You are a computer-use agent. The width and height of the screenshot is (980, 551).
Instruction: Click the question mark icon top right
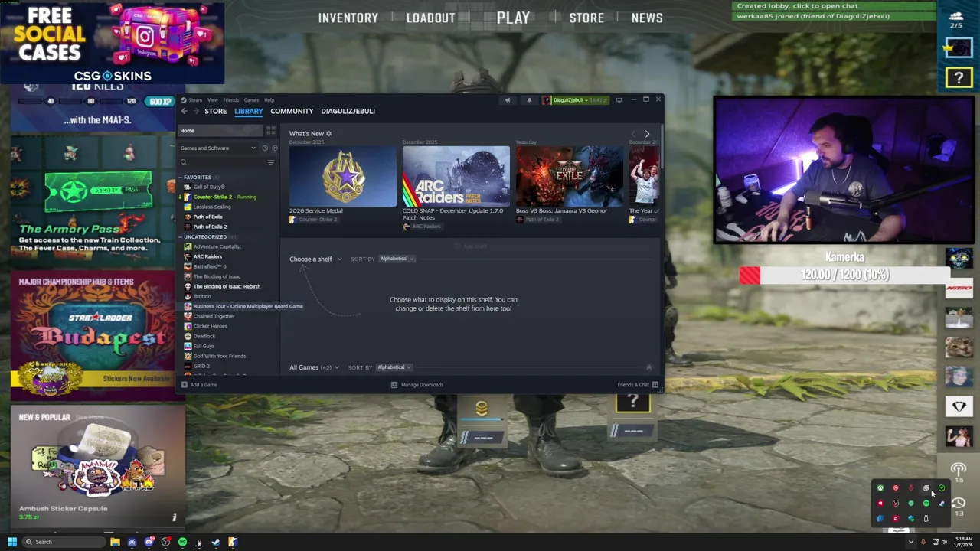point(959,77)
